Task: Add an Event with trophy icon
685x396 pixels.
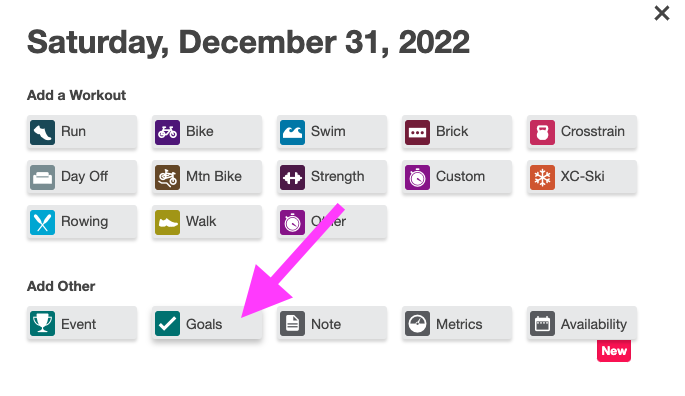Action: 82,323
